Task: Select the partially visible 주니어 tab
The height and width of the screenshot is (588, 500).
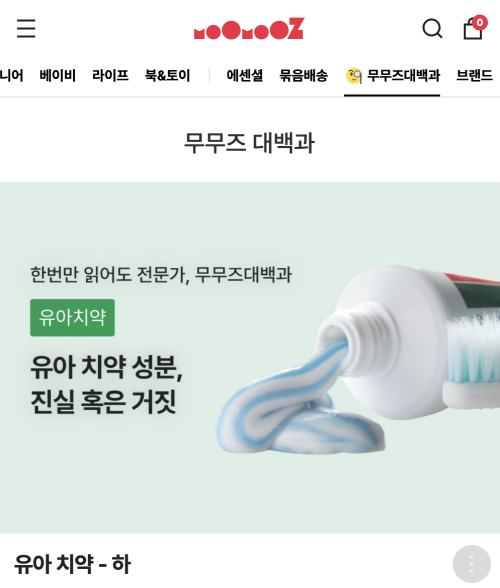Action: click(11, 75)
